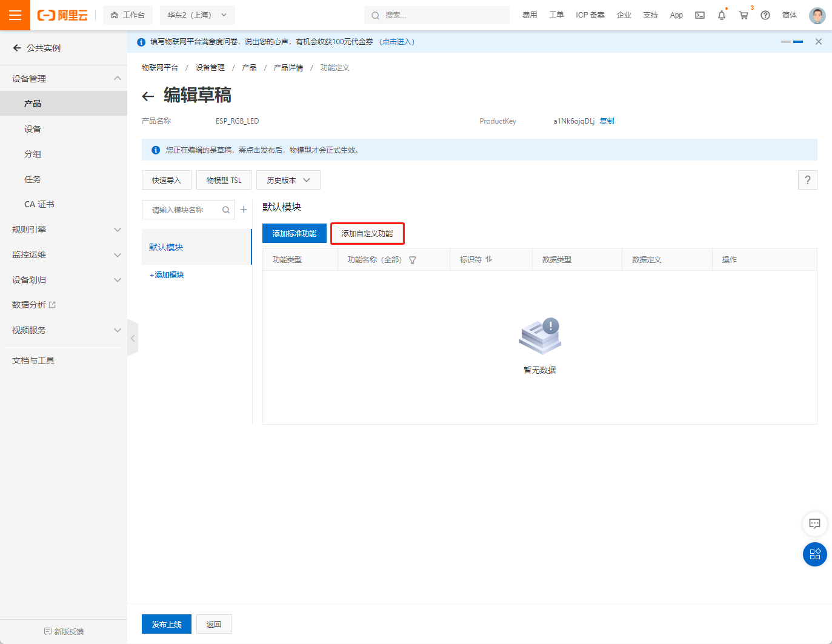Open the feedback chat floating icon
832x644 pixels.
(815, 523)
